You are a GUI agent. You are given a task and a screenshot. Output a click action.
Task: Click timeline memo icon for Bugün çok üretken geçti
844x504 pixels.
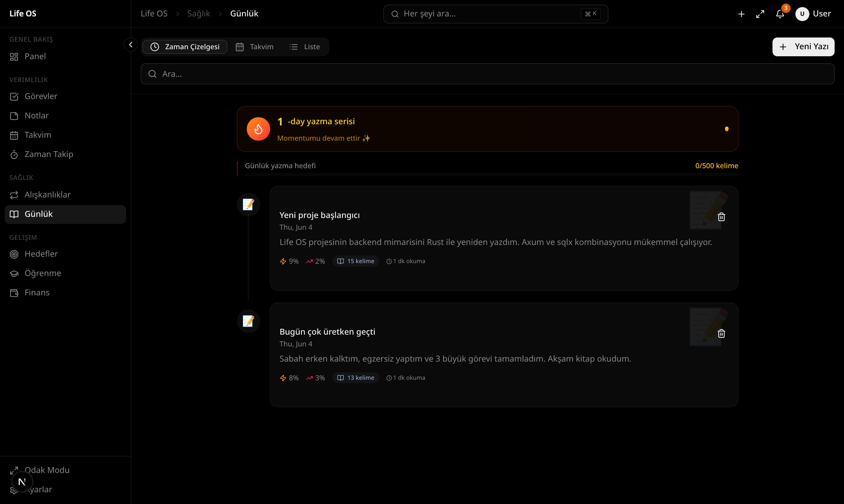pyautogui.click(x=248, y=321)
